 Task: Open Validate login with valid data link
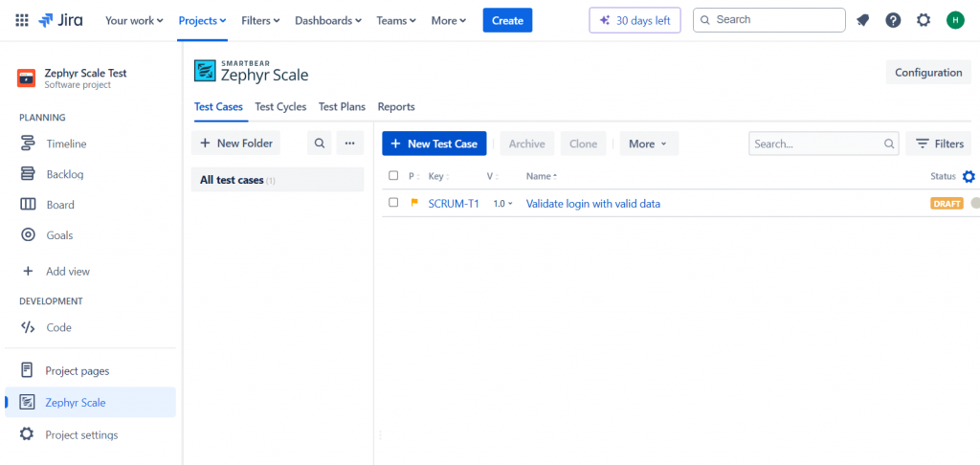pyautogui.click(x=593, y=204)
